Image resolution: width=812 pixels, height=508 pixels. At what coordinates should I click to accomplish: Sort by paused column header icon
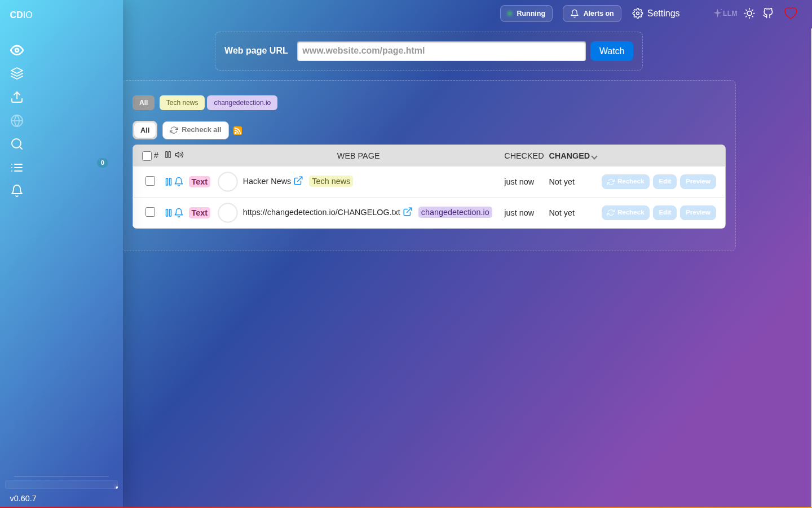168,155
